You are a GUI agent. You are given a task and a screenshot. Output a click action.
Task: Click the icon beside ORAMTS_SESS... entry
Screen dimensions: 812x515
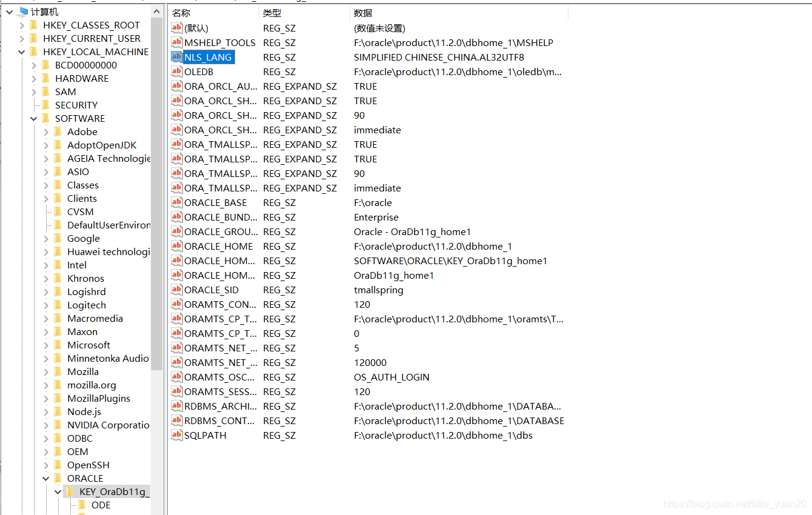point(177,391)
